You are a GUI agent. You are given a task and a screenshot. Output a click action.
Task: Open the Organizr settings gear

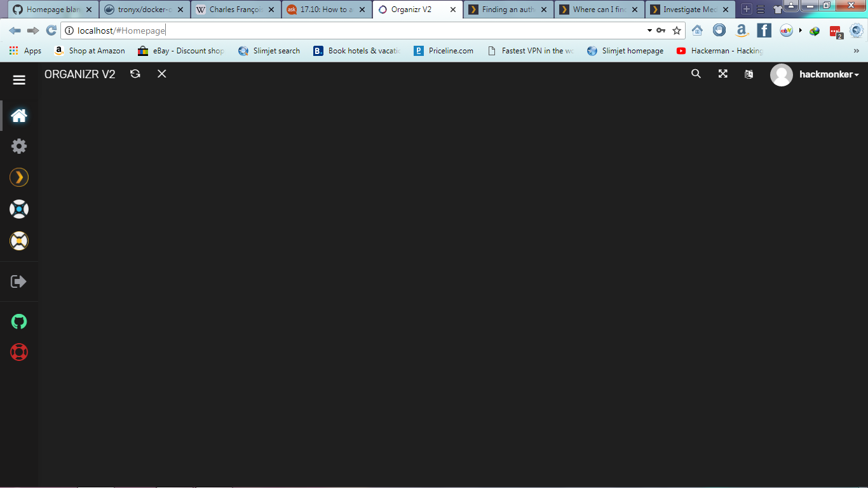(19, 146)
